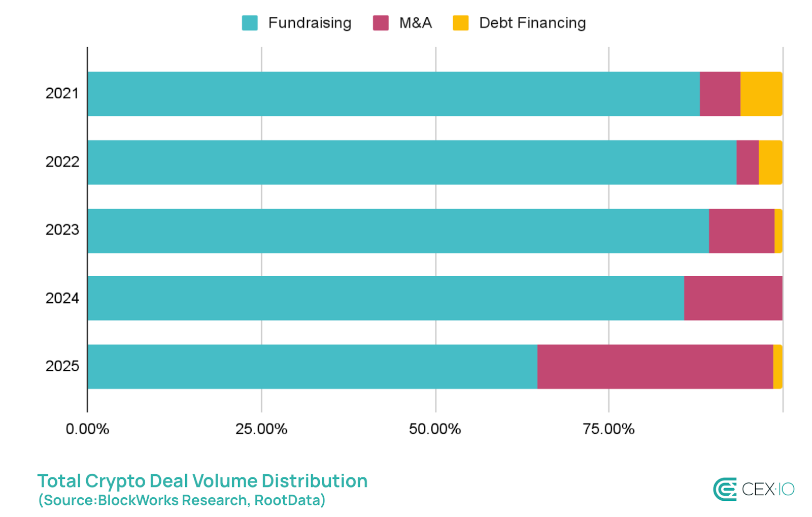Click the 2021 M&A bar segment
Viewport: 812px width, 517px height.
pos(720,94)
